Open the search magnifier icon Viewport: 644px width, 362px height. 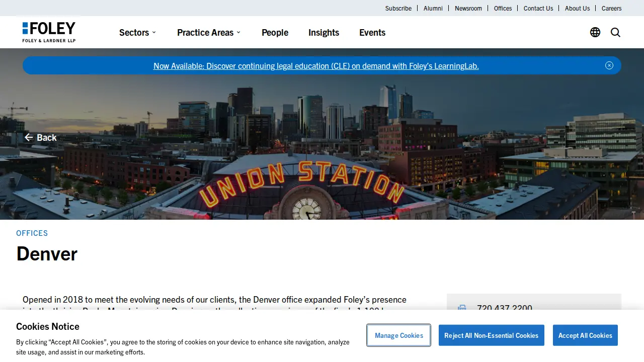click(x=615, y=32)
